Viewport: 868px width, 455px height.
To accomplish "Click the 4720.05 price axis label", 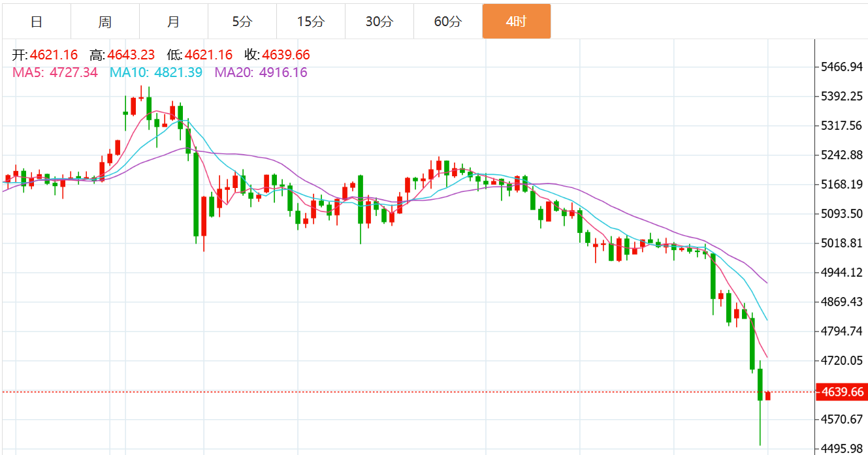I will click(x=842, y=360).
